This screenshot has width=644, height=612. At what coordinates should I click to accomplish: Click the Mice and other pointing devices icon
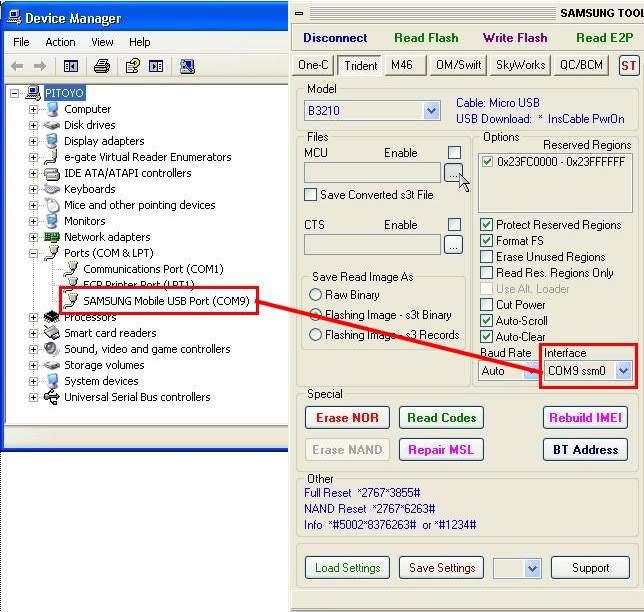[x=52, y=205]
